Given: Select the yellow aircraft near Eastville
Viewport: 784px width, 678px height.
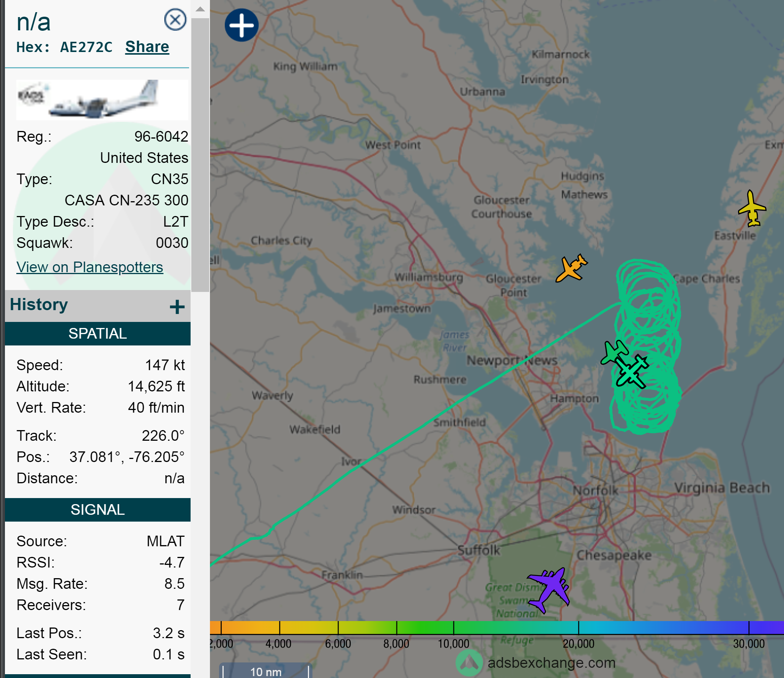Looking at the screenshot, I should pos(752,208).
